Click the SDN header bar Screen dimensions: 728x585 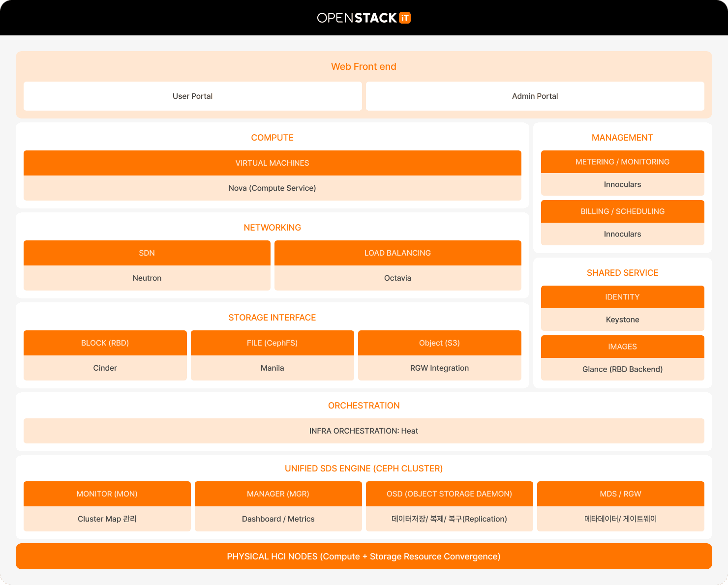147,253
